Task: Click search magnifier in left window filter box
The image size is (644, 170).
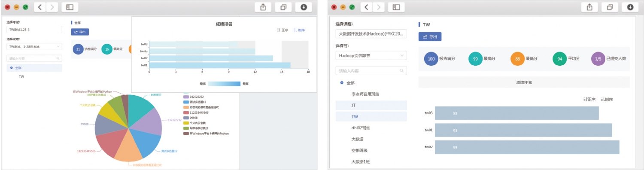Action: (x=58, y=58)
